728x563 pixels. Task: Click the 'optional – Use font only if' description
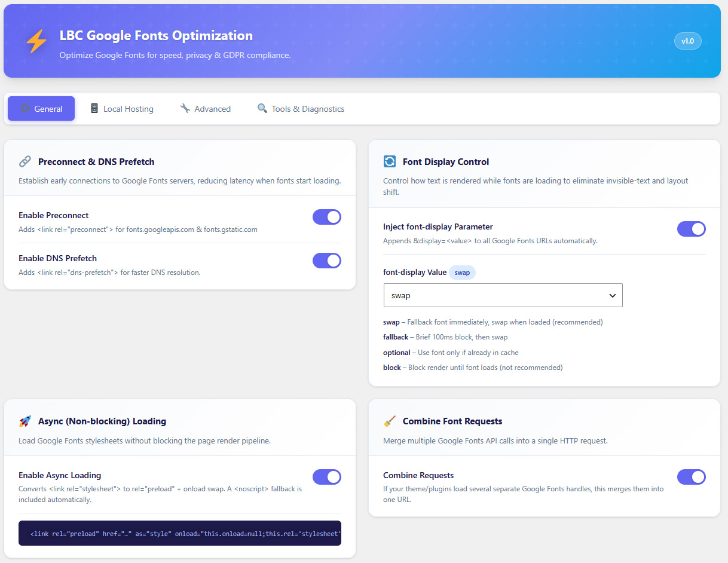pyautogui.click(x=451, y=353)
